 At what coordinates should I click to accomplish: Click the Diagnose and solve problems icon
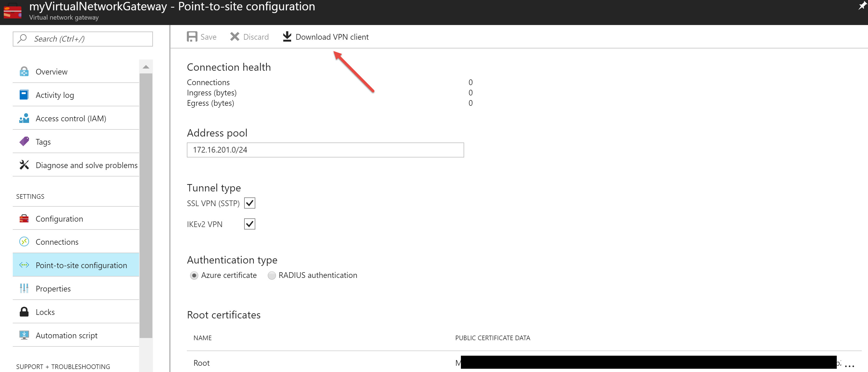click(x=24, y=165)
